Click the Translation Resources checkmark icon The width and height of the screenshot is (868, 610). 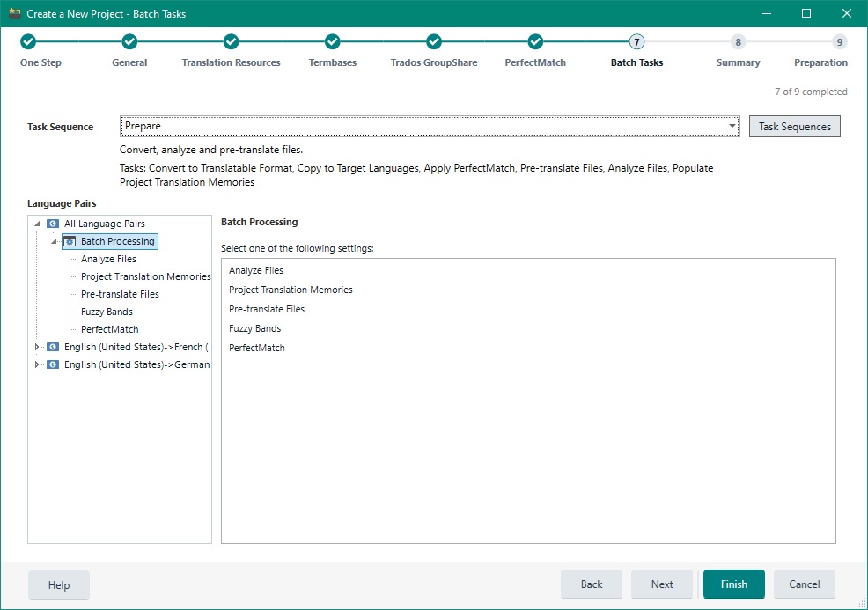[x=231, y=40]
